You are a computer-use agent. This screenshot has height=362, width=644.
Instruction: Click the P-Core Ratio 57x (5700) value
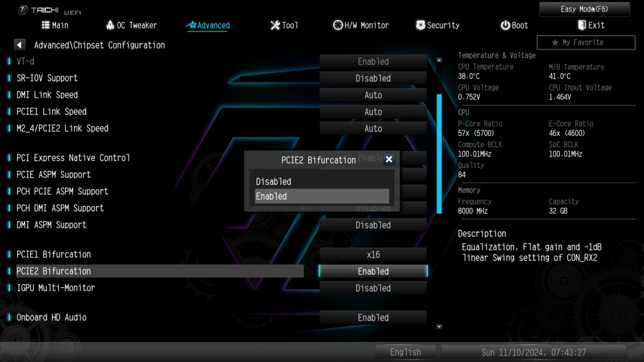(x=476, y=133)
